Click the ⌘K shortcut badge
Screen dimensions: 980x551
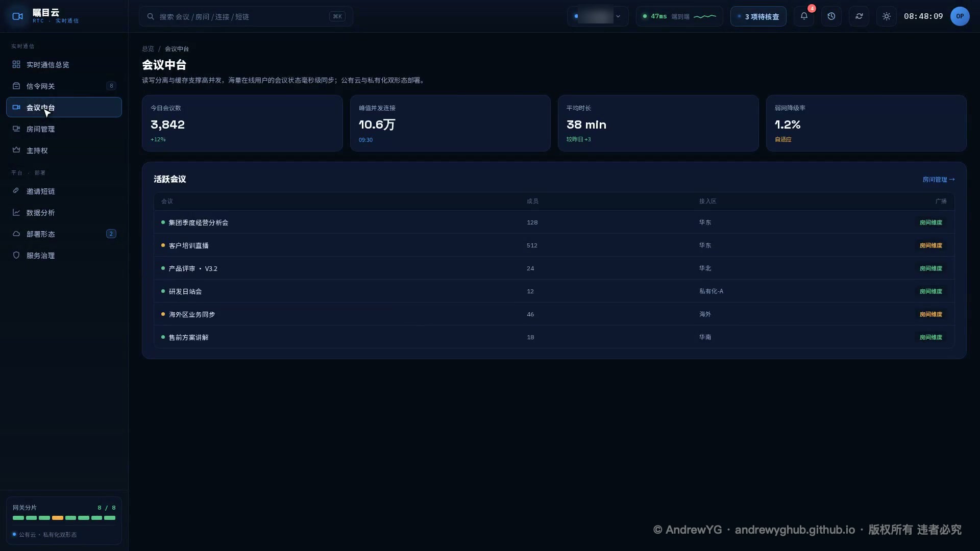pyautogui.click(x=337, y=16)
